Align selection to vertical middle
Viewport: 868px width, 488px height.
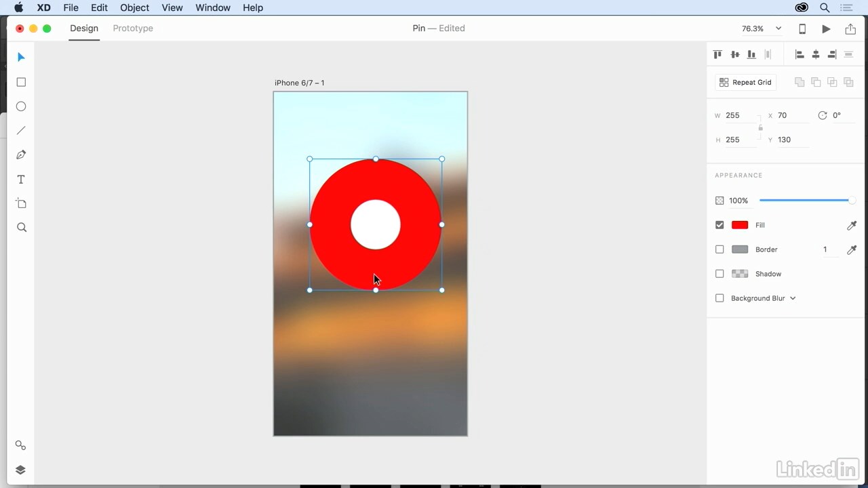tap(734, 54)
